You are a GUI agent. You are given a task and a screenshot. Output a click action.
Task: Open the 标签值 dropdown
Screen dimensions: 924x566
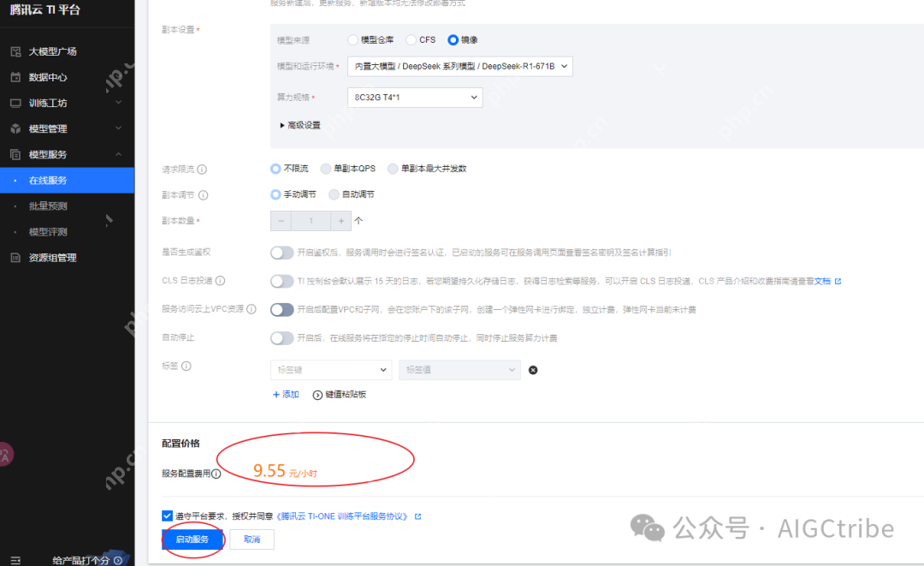point(459,370)
